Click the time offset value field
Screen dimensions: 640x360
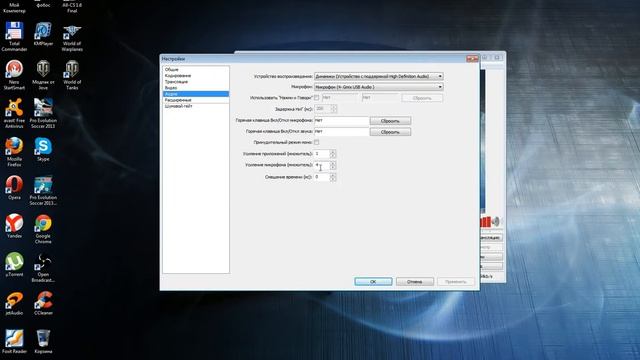322,177
